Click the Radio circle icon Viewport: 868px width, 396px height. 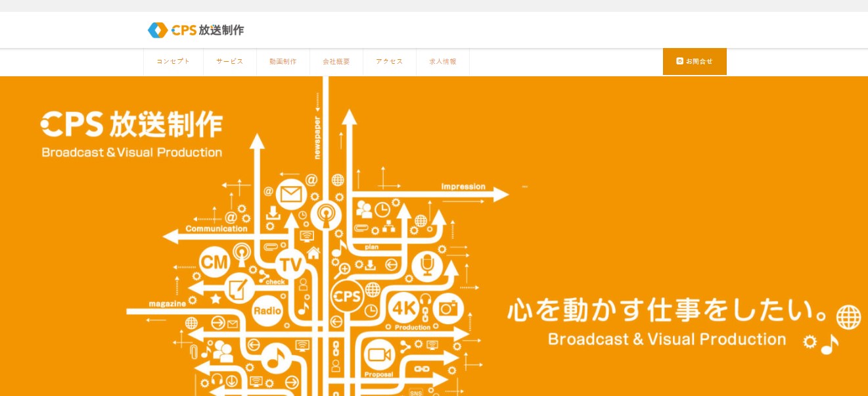(x=267, y=310)
